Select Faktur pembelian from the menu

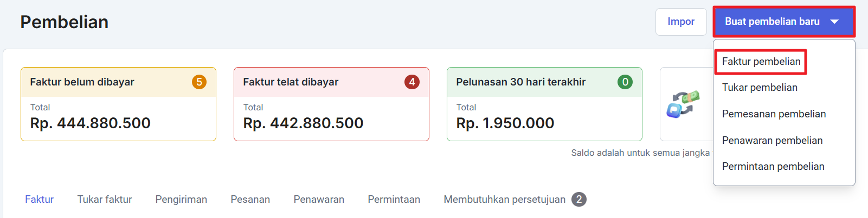point(761,62)
